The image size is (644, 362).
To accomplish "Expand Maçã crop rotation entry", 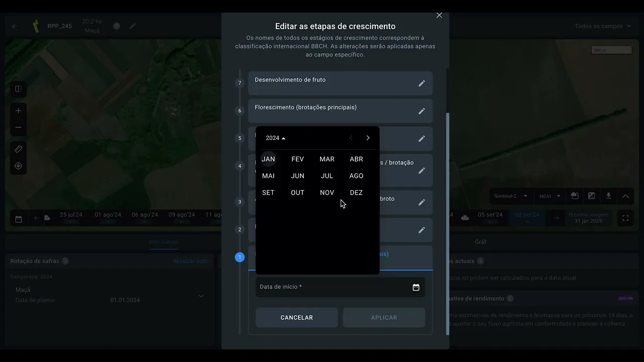I will pyautogui.click(x=201, y=296).
